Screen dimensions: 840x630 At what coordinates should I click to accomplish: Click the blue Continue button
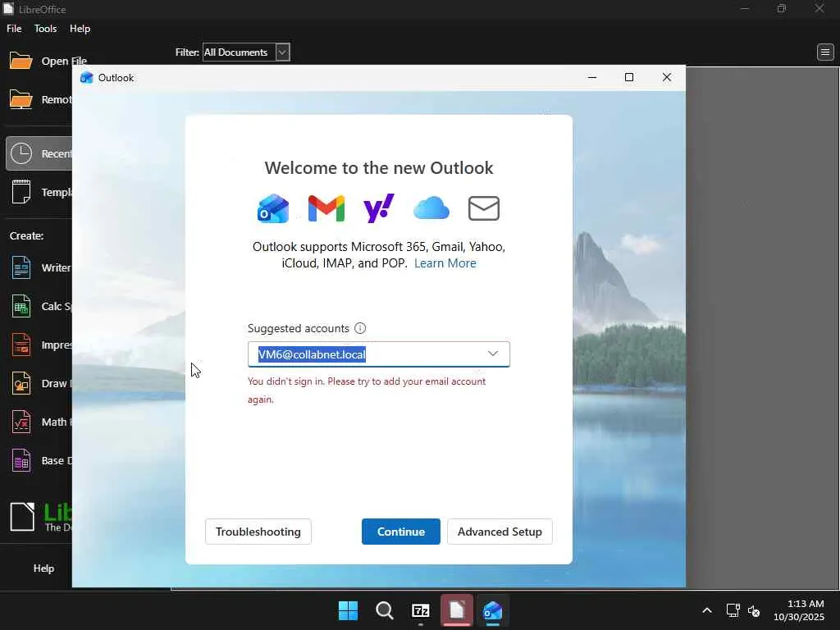pyautogui.click(x=400, y=532)
